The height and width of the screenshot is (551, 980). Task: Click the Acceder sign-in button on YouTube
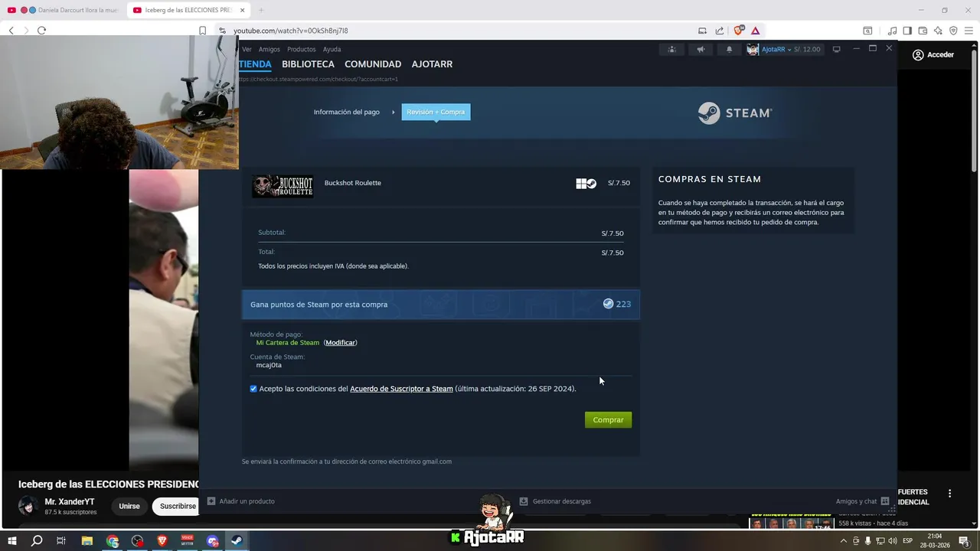coord(933,55)
